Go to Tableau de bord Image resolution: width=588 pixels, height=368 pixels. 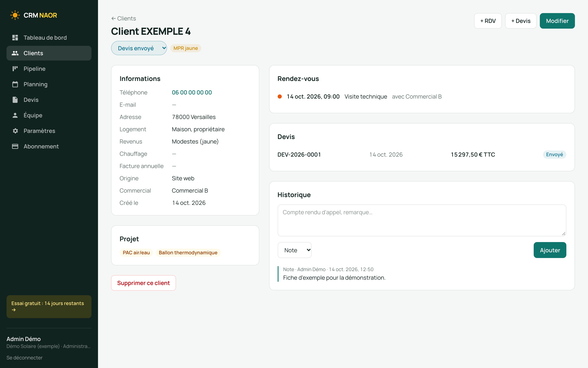pyautogui.click(x=49, y=37)
